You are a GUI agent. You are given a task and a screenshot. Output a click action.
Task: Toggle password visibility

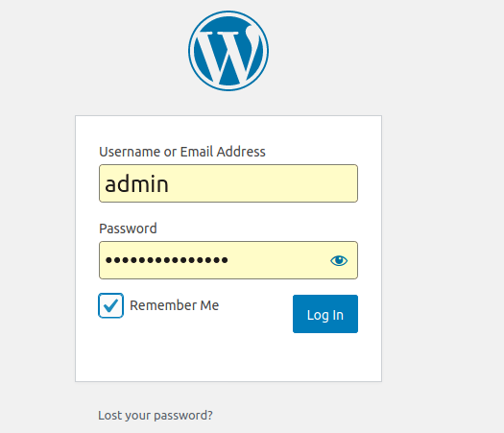[339, 260]
